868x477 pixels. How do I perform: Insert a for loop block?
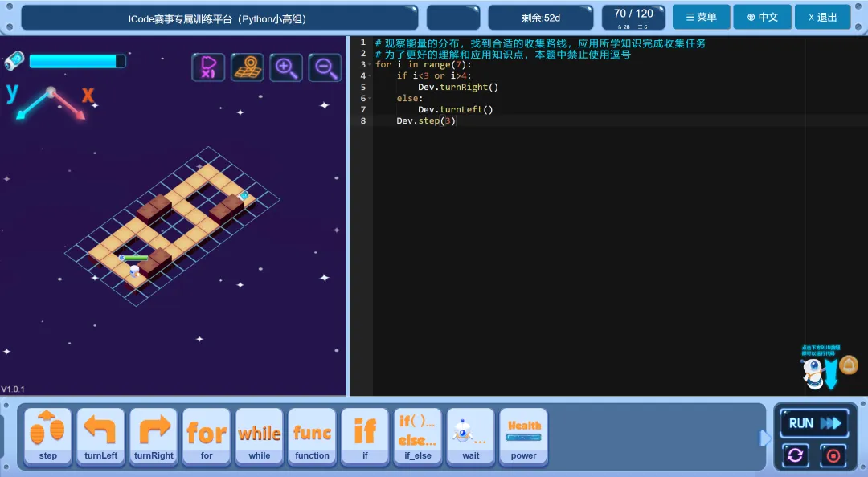click(207, 437)
